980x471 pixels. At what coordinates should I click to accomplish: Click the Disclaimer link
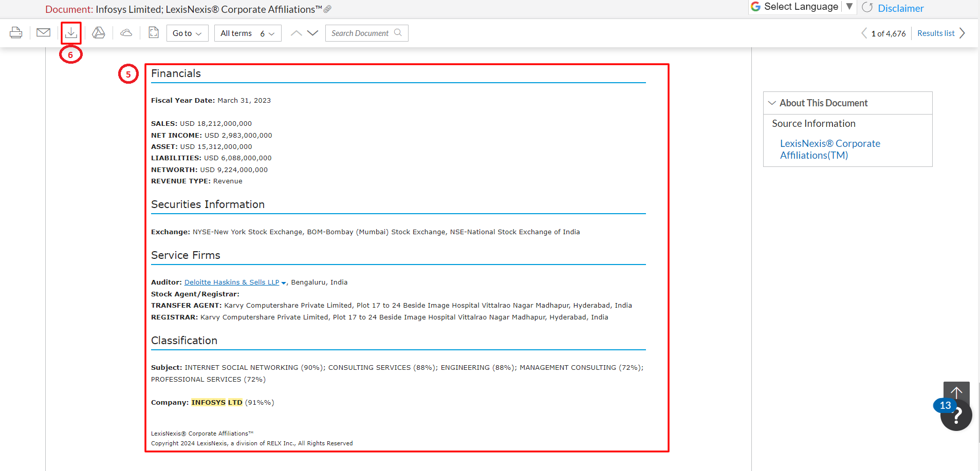click(x=901, y=8)
